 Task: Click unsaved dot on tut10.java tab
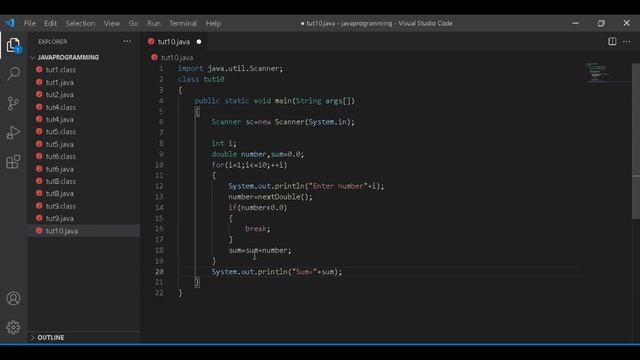pos(199,42)
